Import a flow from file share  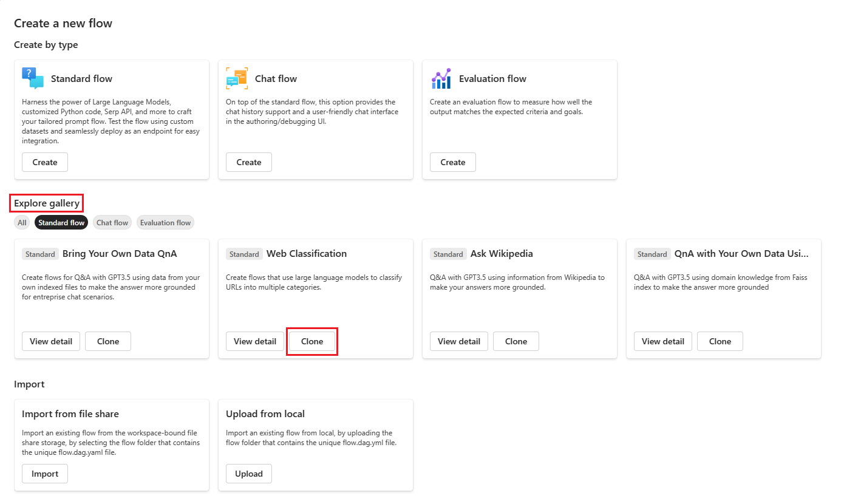(45, 474)
